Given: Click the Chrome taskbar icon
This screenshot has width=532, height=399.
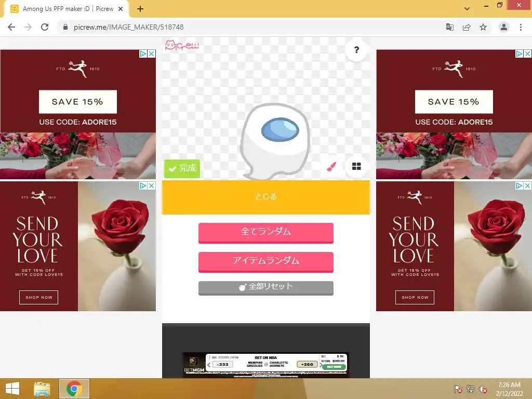Looking at the screenshot, I should (74, 389).
